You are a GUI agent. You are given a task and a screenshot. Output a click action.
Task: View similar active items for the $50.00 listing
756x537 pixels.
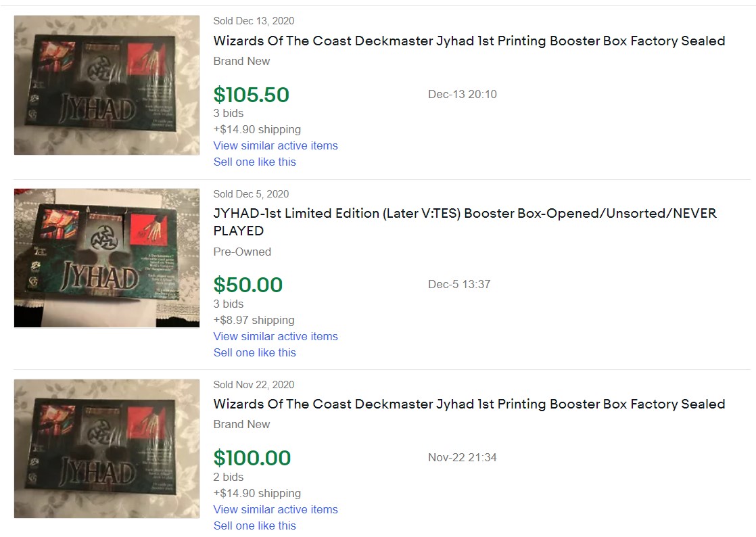tap(275, 336)
